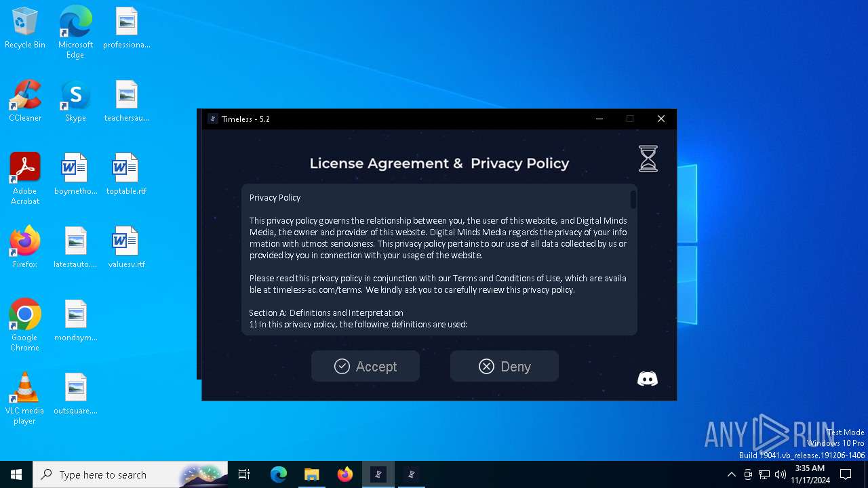Select the Skype desktop shortcut
868x488 pixels.
click(x=75, y=101)
